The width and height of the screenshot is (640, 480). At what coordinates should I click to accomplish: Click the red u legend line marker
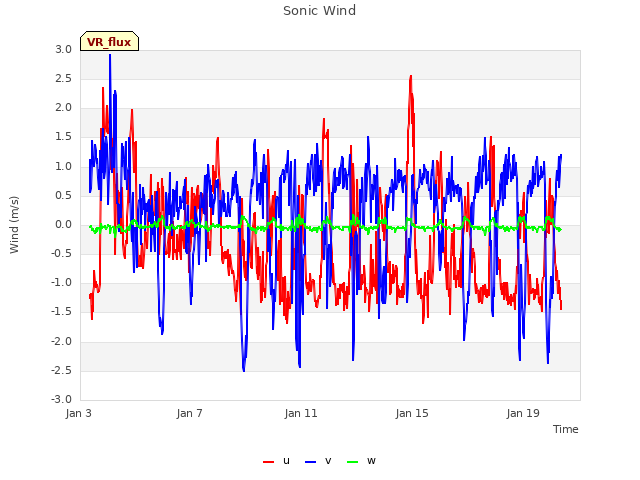pyautogui.click(x=269, y=462)
